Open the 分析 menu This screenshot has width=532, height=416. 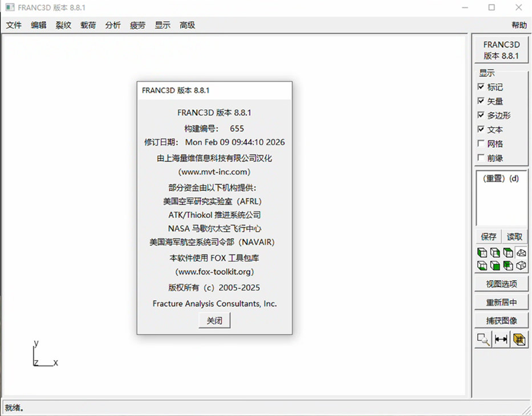(x=113, y=25)
